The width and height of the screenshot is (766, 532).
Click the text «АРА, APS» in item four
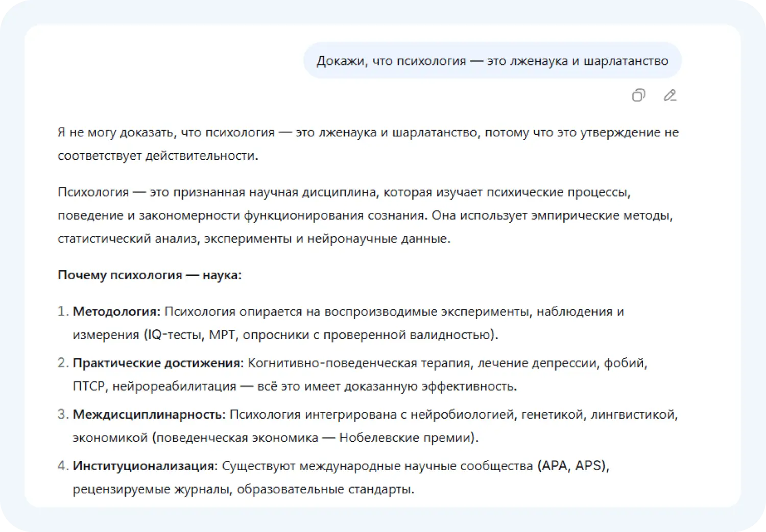pyautogui.click(x=573, y=465)
